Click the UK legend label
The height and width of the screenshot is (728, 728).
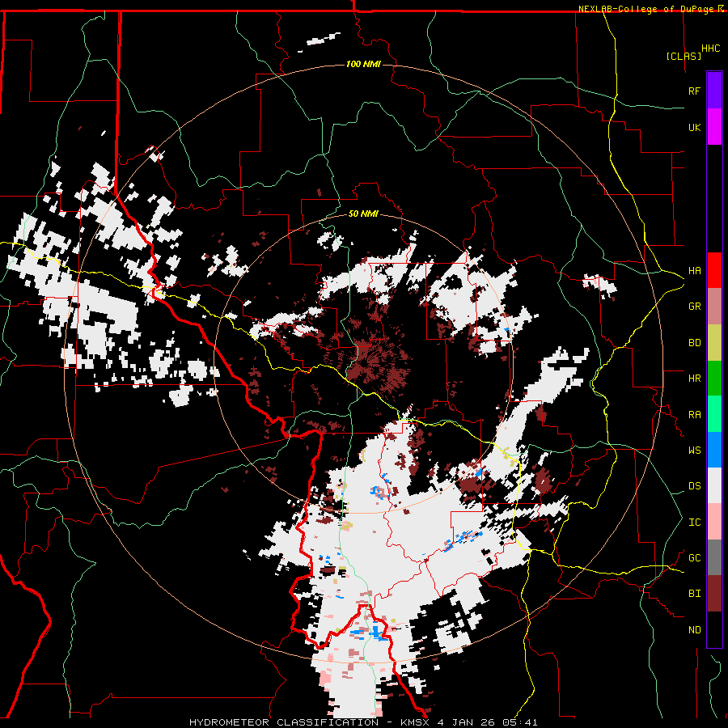coord(694,127)
